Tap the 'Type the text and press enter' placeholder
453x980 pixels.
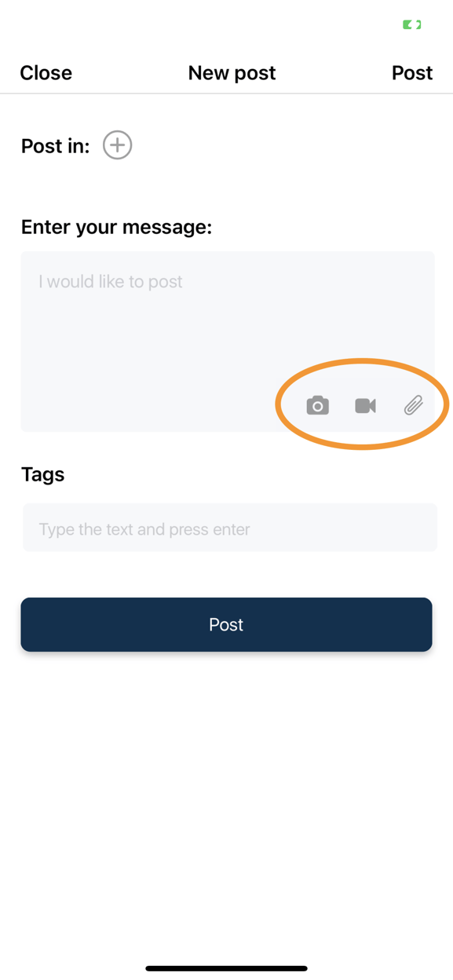click(144, 529)
